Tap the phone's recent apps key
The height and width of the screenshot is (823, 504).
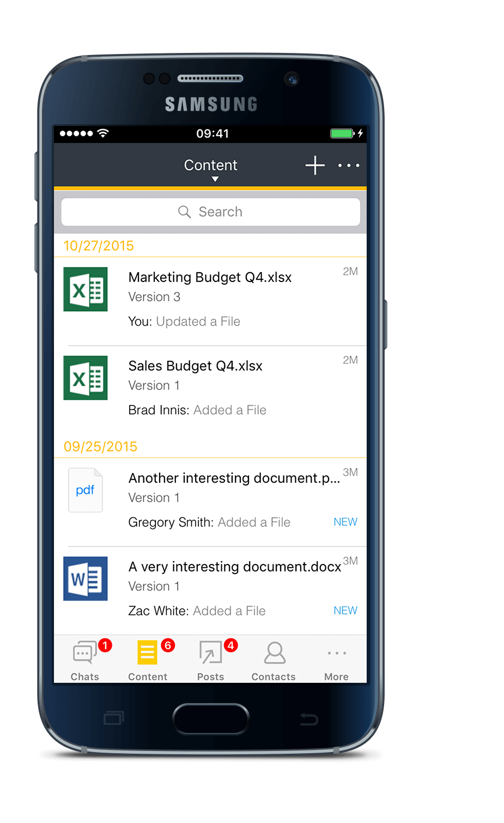coord(113,718)
